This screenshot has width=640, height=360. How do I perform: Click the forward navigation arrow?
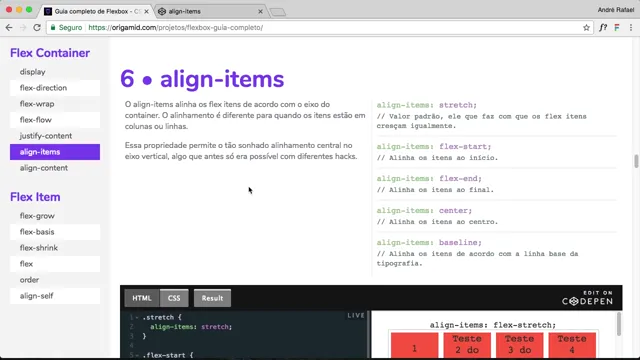23,28
